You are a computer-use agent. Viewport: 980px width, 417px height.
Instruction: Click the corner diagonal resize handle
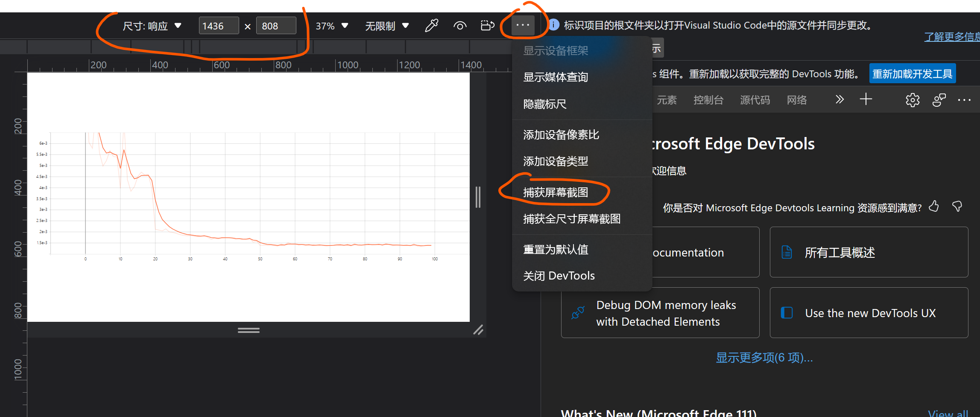click(478, 330)
